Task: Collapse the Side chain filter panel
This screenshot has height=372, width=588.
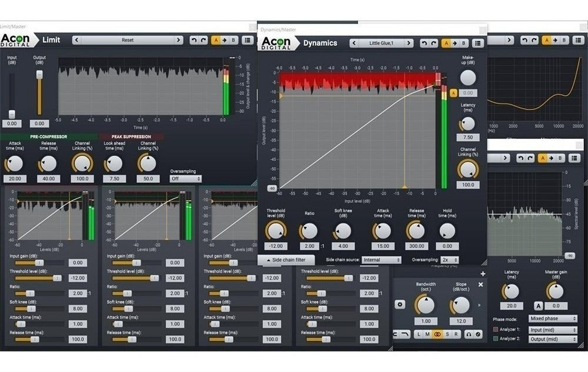Action: click(x=286, y=259)
